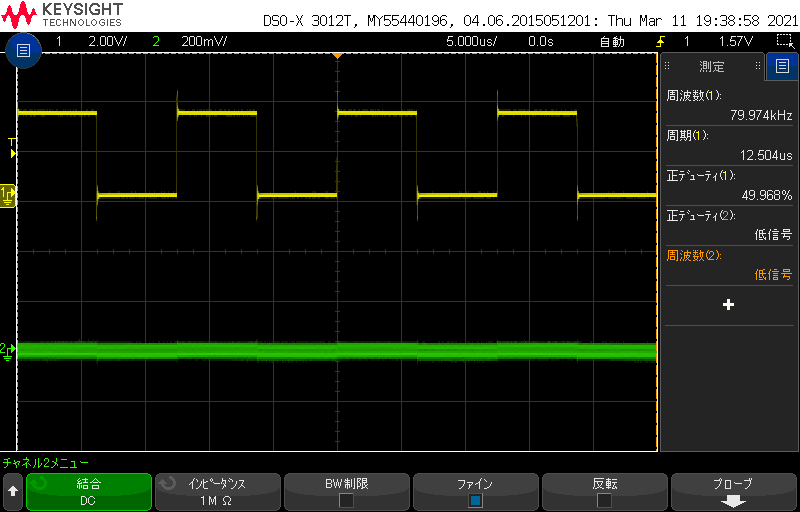This screenshot has width=800, height=512.
Task: Select the 正デューティ(1) measurement entry
Action: [x=729, y=186]
